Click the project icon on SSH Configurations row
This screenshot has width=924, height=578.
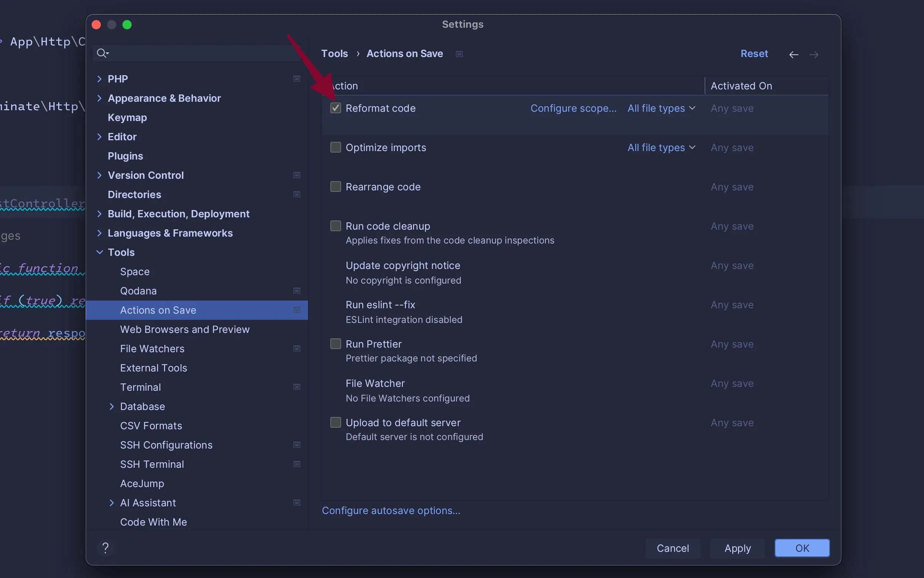click(297, 445)
